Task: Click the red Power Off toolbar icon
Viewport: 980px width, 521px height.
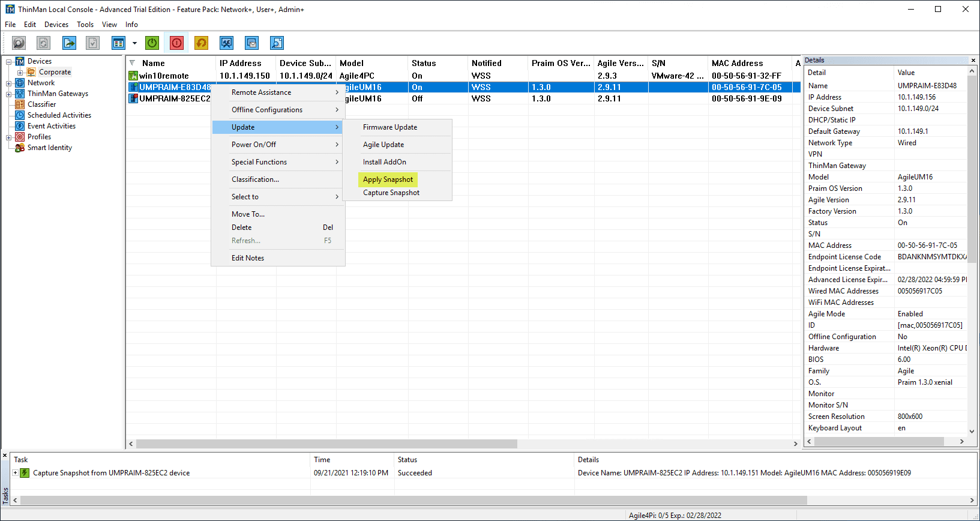Action: [x=176, y=43]
